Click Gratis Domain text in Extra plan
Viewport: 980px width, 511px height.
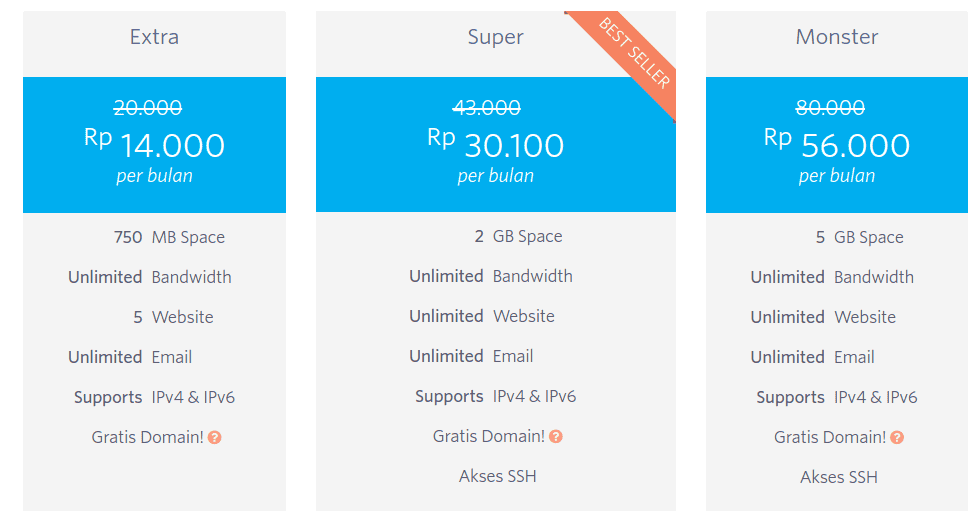pos(147,438)
